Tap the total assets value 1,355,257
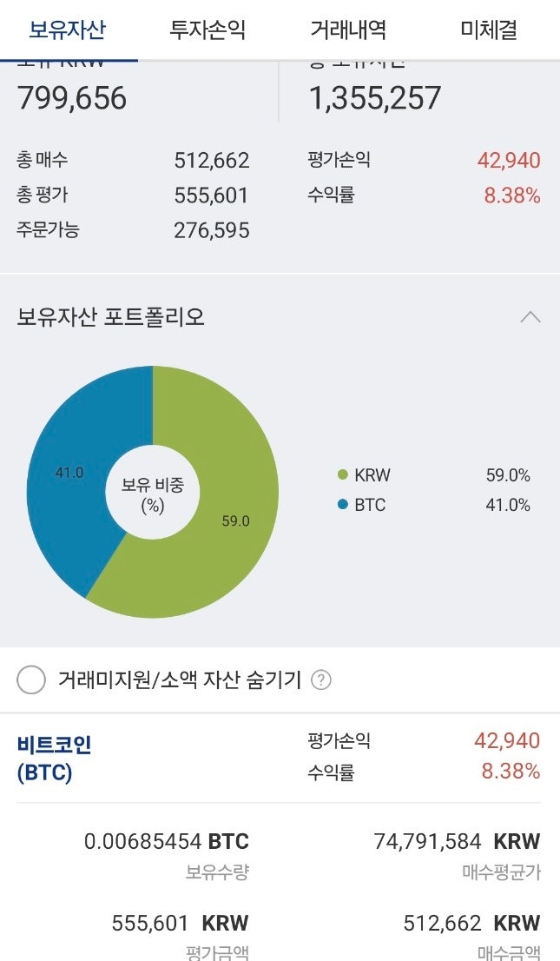 pos(375,98)
